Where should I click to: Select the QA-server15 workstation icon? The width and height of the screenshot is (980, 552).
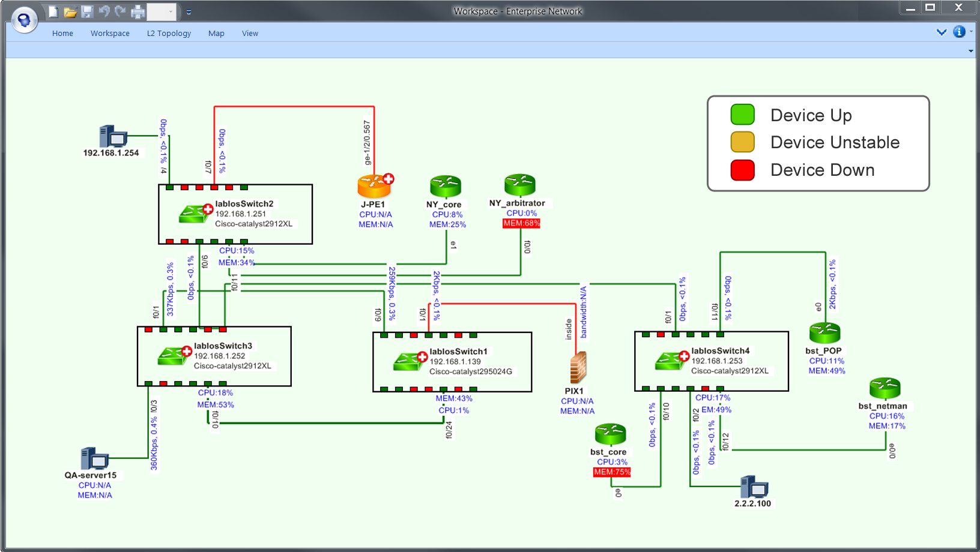pyautogui.click(x=94, y=458)
